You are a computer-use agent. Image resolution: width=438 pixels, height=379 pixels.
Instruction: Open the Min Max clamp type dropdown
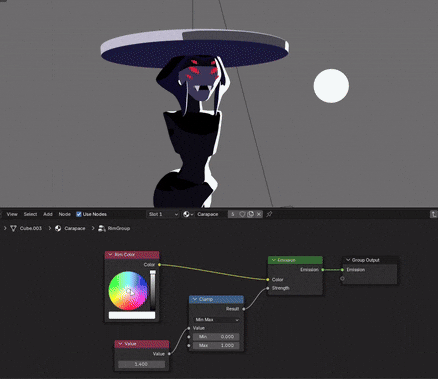pos(216,320)
